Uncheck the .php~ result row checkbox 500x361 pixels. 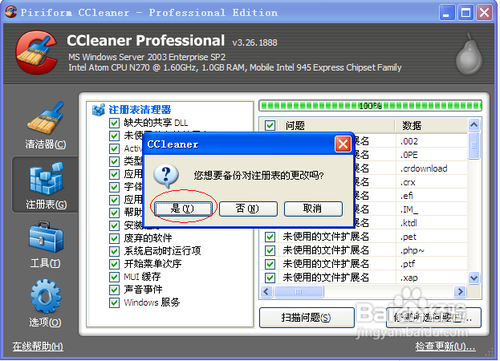tap(270, 250)
